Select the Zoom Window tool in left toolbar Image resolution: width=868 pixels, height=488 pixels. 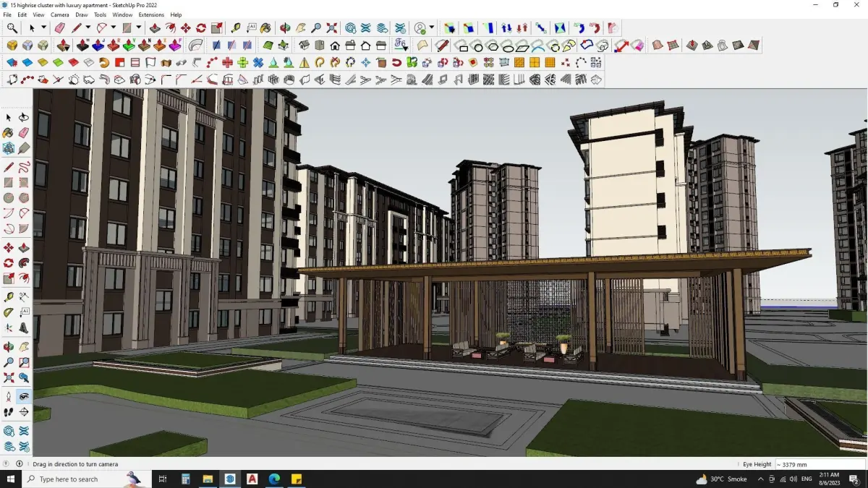pyautogui.click(x=24, y=362)
